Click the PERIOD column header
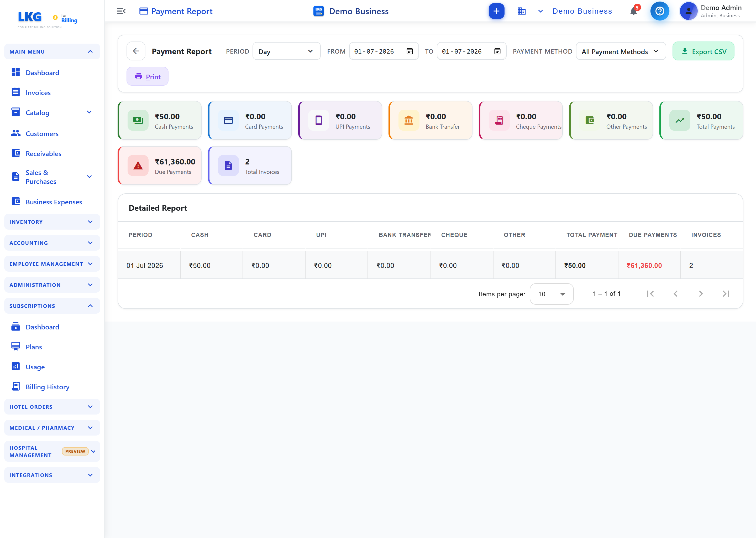Screen dimensions: 756x538 pyautogui.click(x=140, y=235)
